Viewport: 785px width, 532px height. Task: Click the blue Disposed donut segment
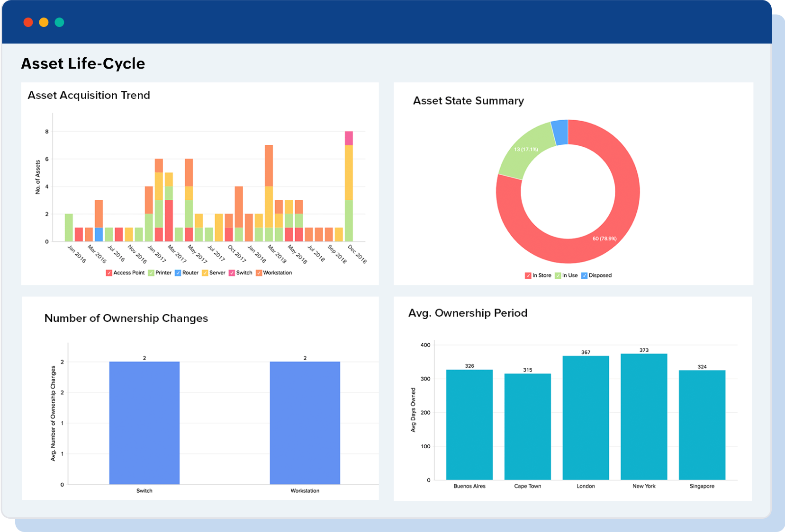561,132
